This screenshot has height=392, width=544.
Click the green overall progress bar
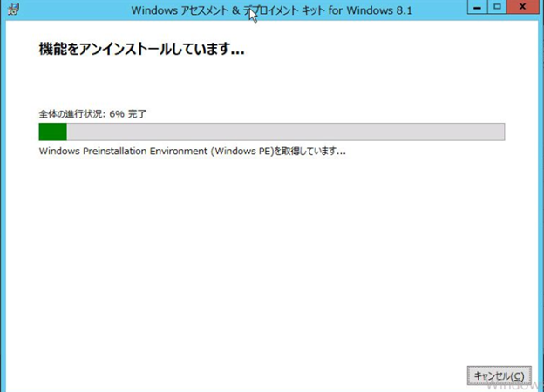pos(272,132)
